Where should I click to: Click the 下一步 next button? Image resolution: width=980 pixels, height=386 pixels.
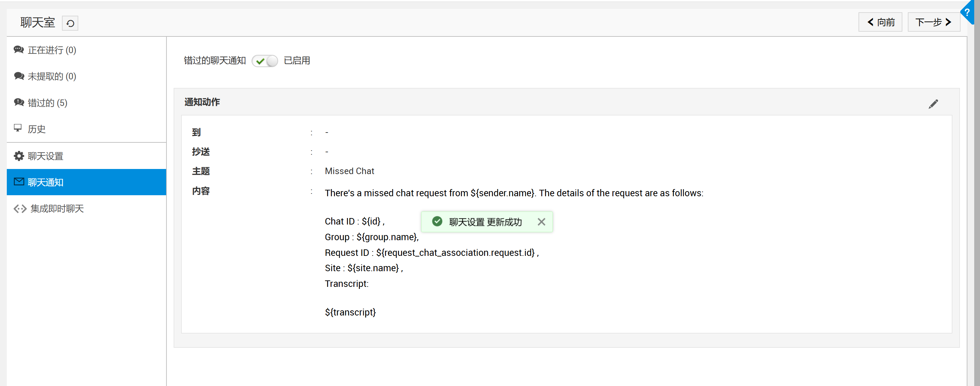[x=933, y=22]
